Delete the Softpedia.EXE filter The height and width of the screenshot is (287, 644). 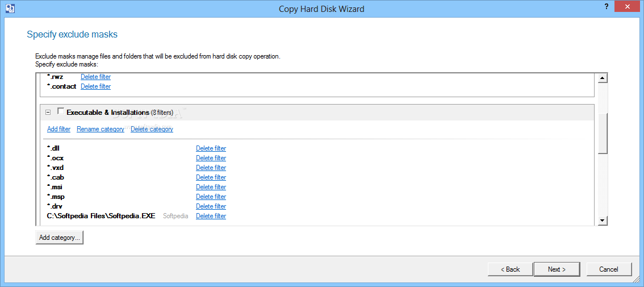211,216
